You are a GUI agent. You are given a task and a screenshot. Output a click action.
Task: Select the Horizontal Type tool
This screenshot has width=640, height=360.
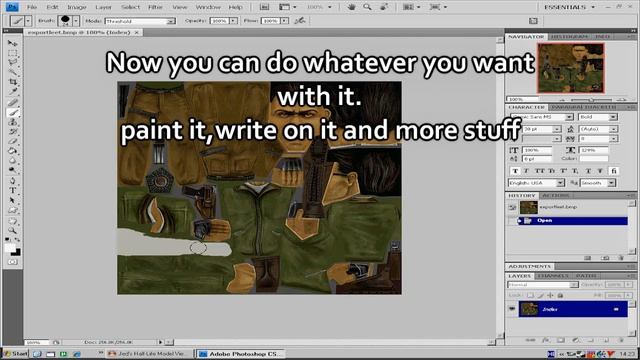click(13, 190)
